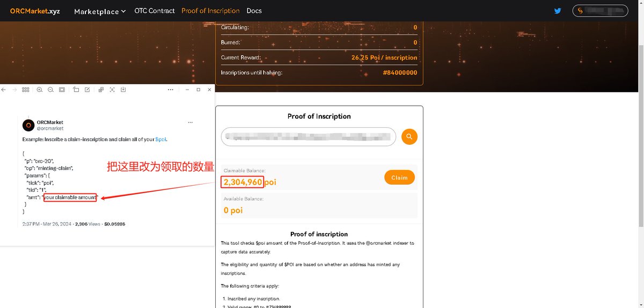Click the Available Balance label

pyautogui.click(x=244, y=199)
